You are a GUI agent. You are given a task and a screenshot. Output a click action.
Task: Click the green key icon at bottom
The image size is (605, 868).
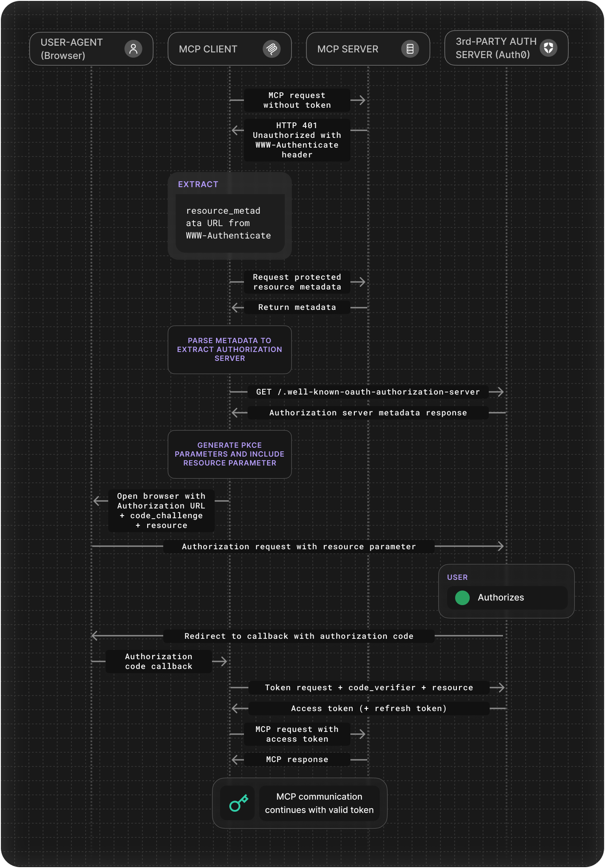click(238, 803)
